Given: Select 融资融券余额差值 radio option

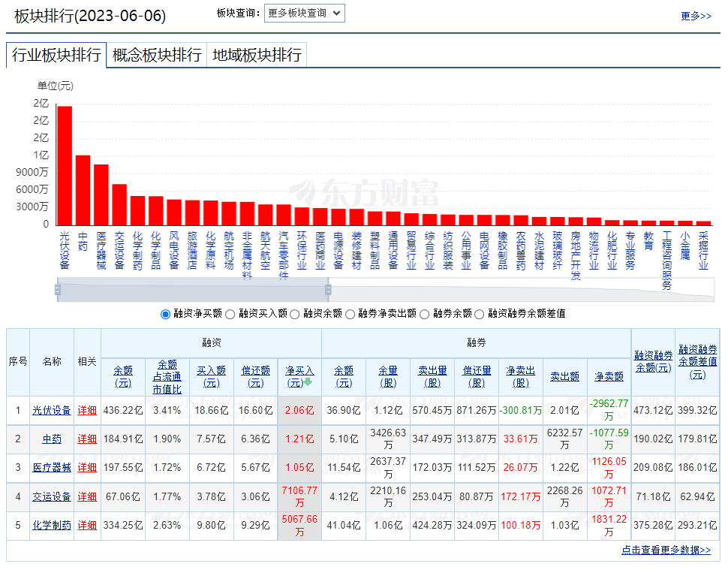Looking at the screenshot, I should (480, 314).
